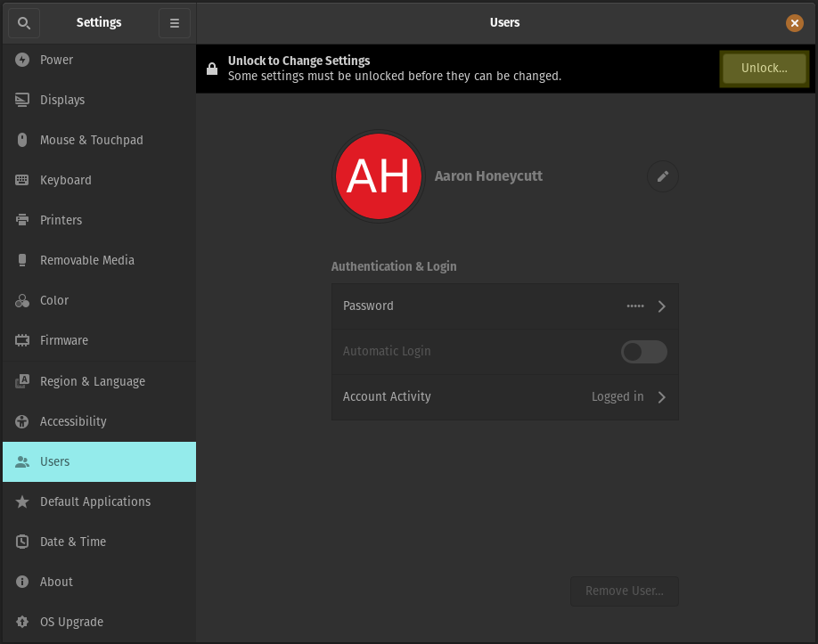Edit the user name with pencil icon

click(662, 176)
